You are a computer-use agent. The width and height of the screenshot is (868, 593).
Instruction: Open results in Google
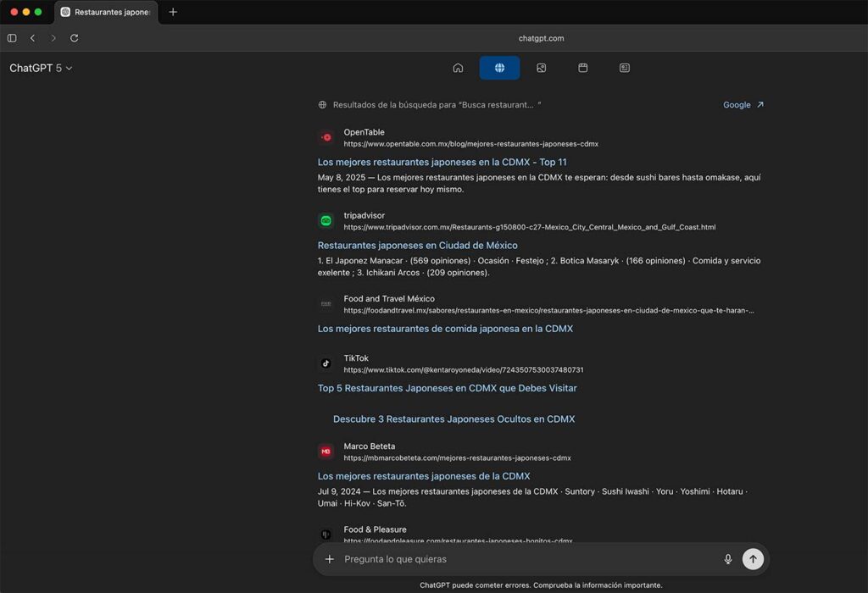(743, 105)
